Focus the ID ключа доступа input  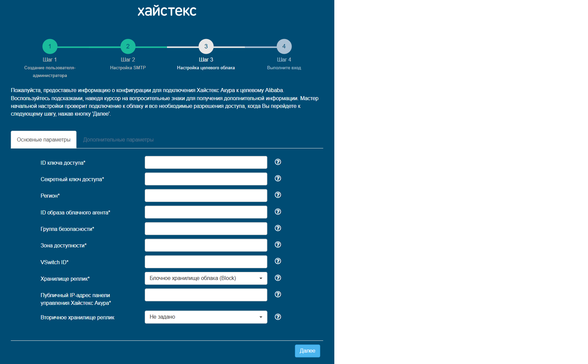coord(206,162)
